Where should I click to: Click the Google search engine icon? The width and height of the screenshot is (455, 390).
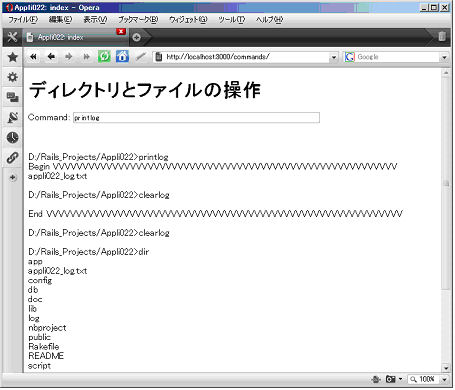click(x=349, y=57)
